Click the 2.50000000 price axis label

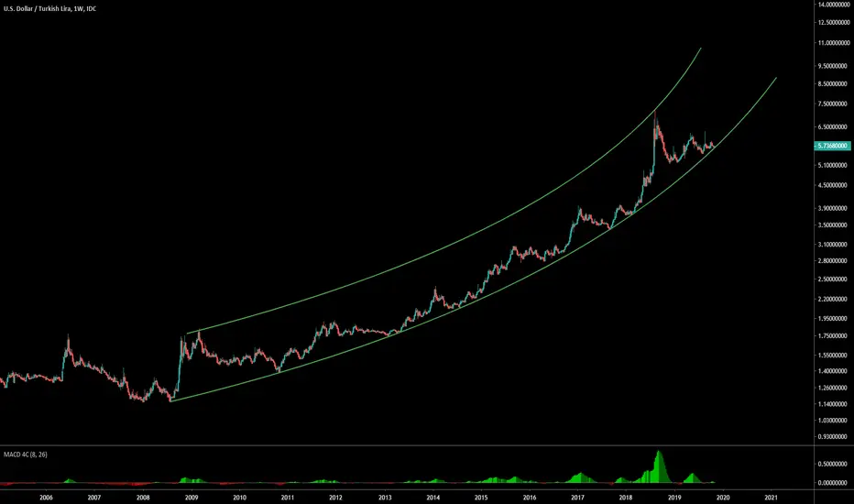click(x=833, y=279)
